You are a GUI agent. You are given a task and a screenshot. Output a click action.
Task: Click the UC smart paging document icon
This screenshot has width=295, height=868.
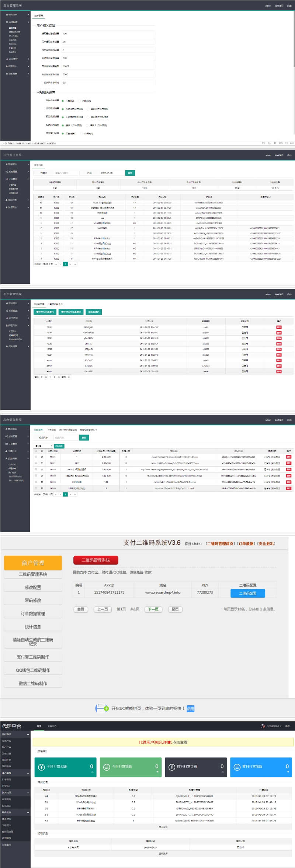tap(102, 708)
